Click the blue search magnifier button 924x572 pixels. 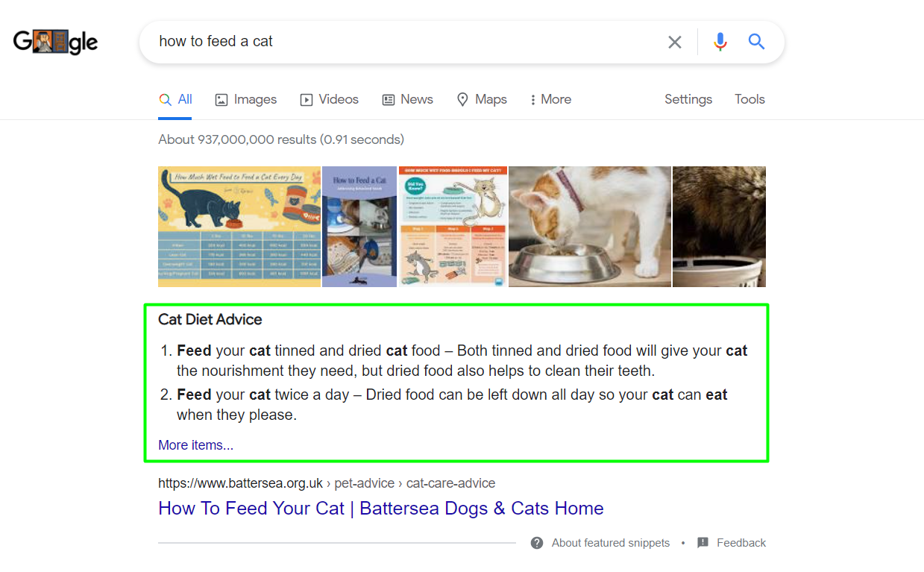click(x=757, y=42)
